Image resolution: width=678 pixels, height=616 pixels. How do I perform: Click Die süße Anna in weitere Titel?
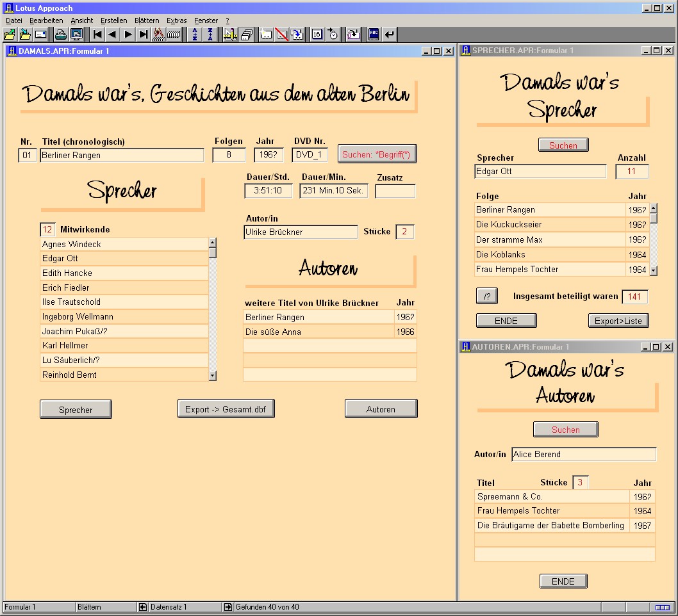tap(318, 332)
